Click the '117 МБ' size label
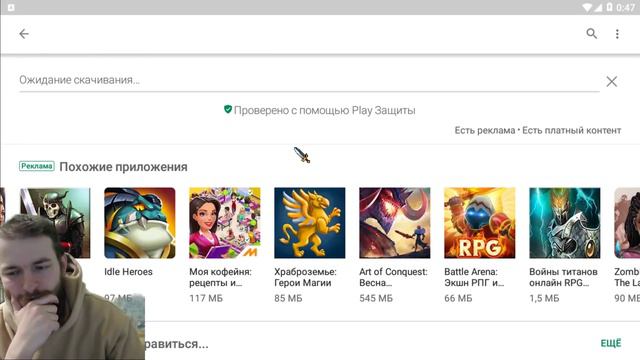This screenshot has height=360, width=640. click(206, 298)
